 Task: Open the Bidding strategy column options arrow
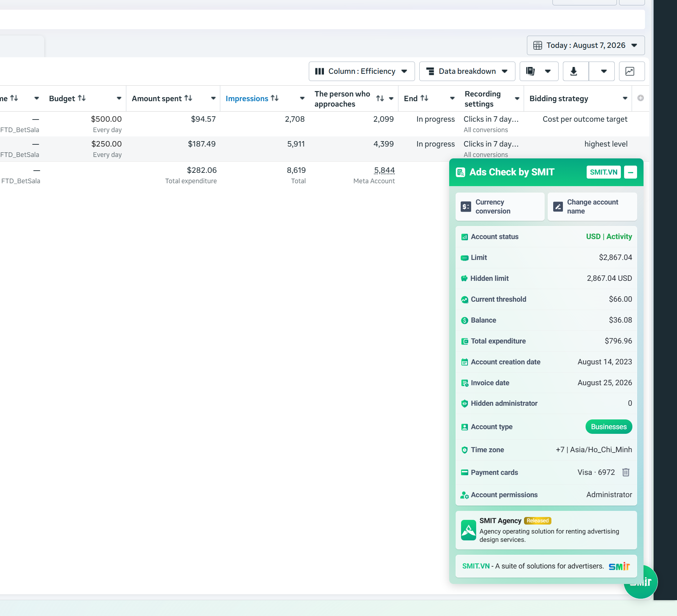coord(625,98)
